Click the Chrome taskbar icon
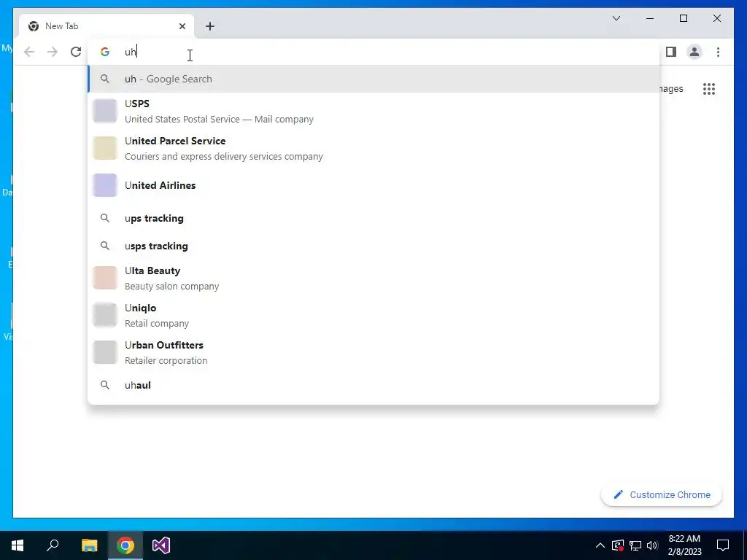Viewport: 747px width, 560px height. 125,545
